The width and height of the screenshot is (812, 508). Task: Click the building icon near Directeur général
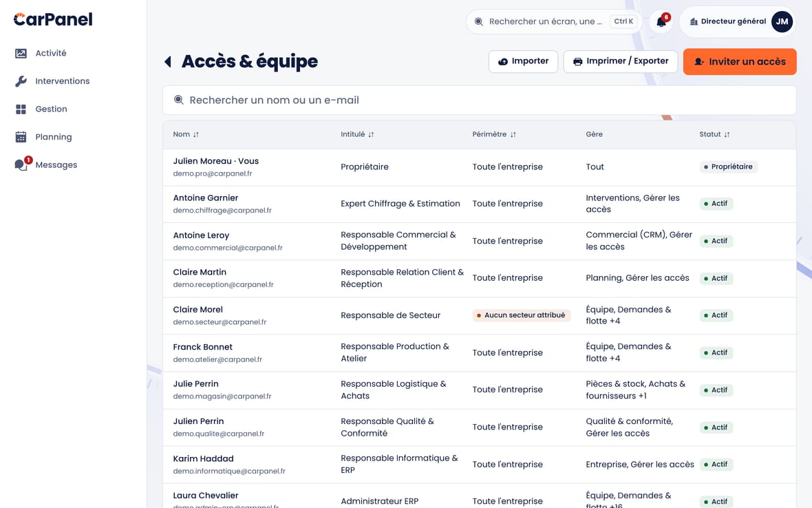point(694,22)
